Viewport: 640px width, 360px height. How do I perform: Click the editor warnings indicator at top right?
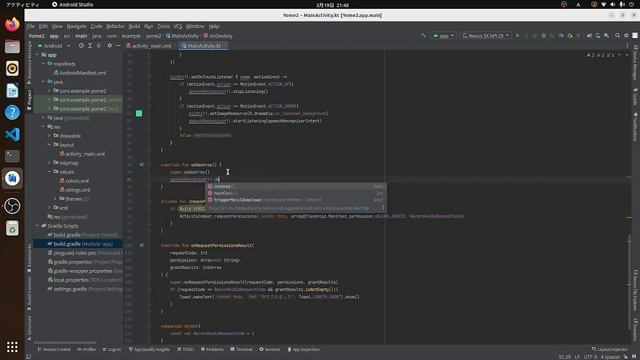click(x=600, y=55)
